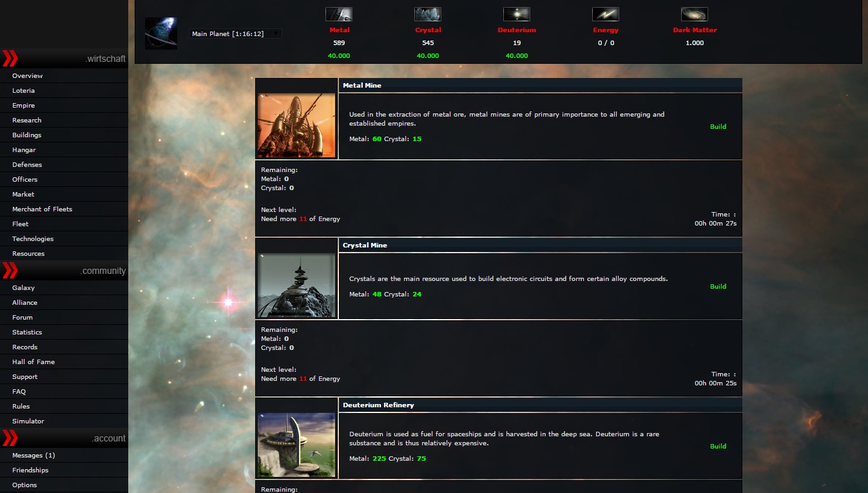Click the red Dark Matter label

[695, 30]
